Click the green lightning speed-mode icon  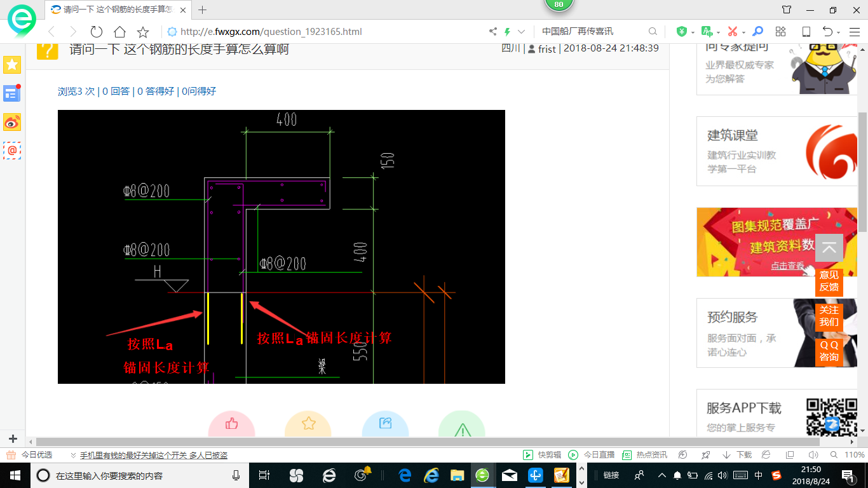(x=507, y=32)
